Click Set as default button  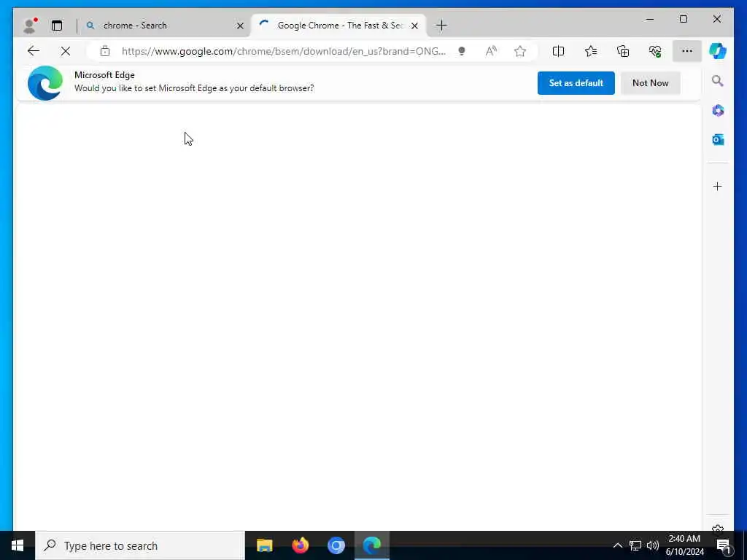coord(576,83)
